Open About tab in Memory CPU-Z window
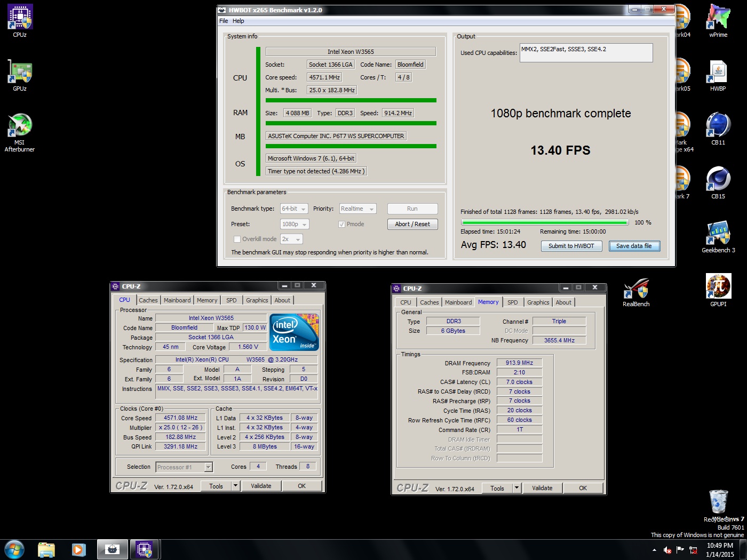Viewport: 747px width, 560px height. (563, 302)
